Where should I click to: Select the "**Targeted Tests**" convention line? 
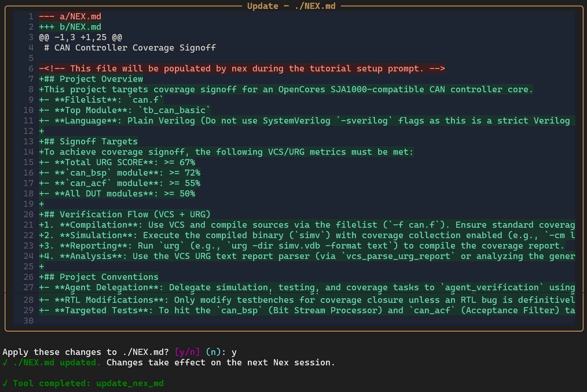coord(307,310)
